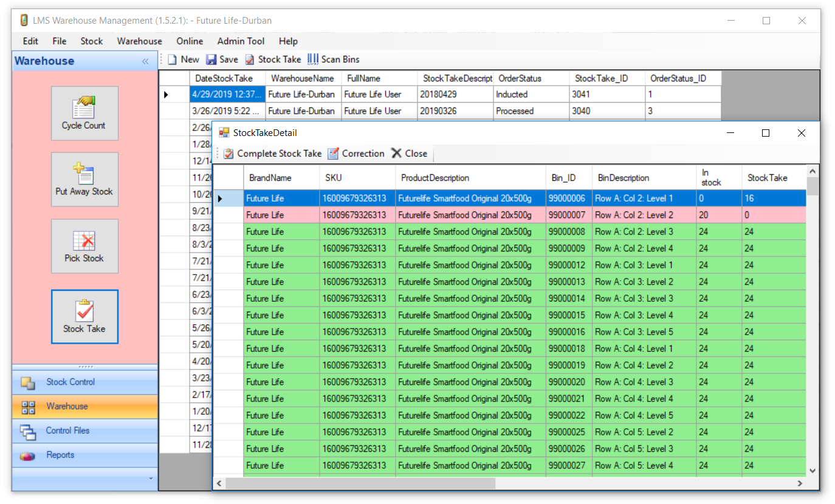Click Close in StockTakeDetail toolbar
835x504 pixels.
coord(410,154)
